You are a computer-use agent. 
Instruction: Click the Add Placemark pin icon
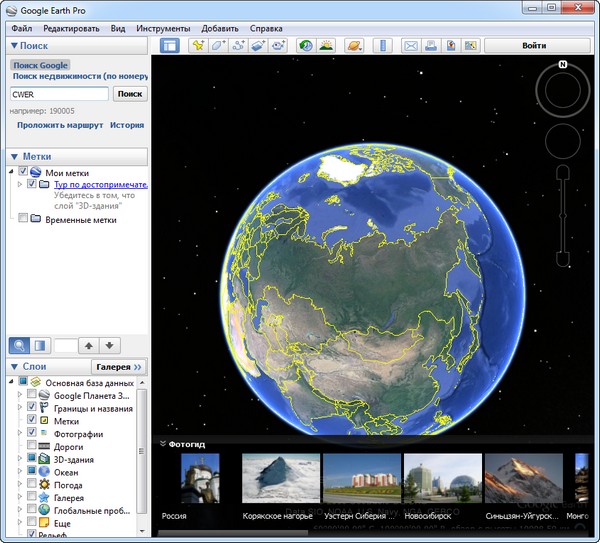(198, 46)
